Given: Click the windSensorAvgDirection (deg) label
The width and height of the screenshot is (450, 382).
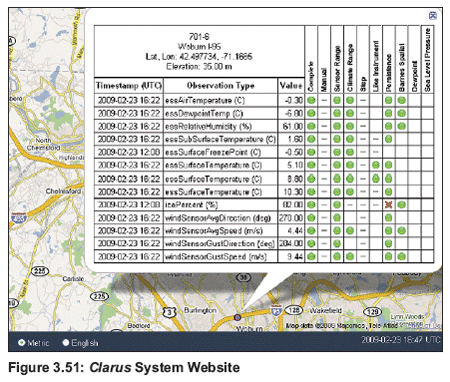Looking at the screenshot, I should 218,218.
